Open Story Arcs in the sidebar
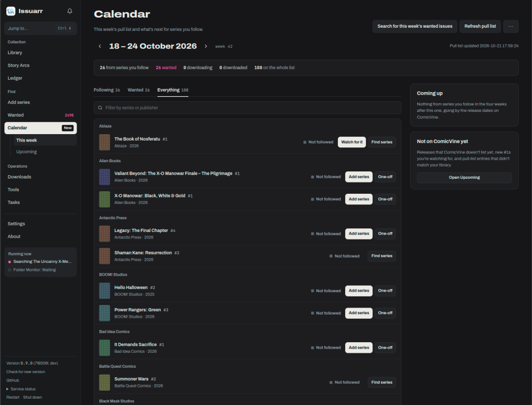Viewport: 532px width, 405px height. pos(40,65)
